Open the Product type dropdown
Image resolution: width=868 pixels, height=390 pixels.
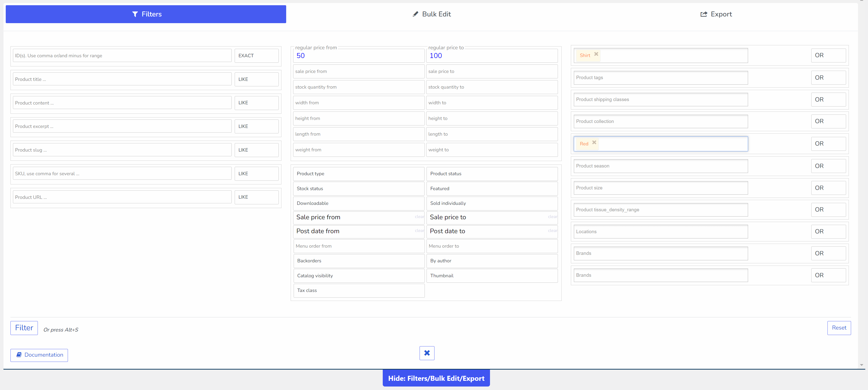[359, 173]
